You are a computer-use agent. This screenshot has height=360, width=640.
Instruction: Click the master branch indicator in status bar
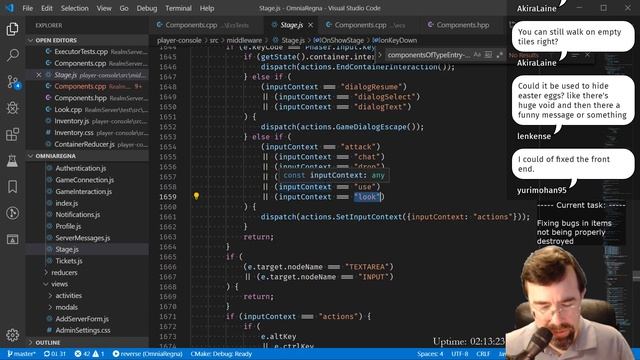21,354
